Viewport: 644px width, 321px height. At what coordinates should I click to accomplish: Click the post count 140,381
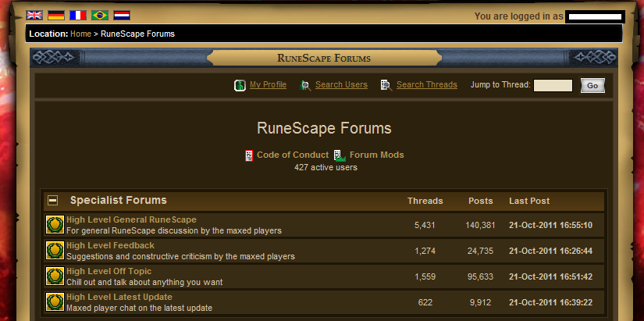coord(480,225)
